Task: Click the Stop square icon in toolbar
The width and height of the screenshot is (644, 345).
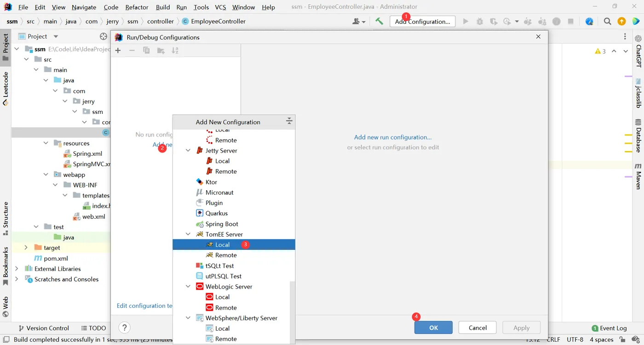Action: pos(571,21)
